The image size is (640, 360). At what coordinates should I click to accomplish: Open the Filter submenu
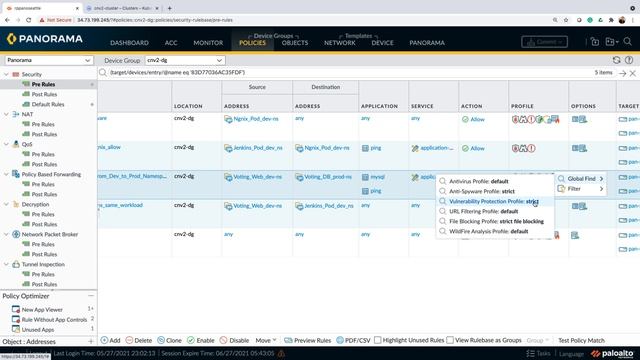580,189
